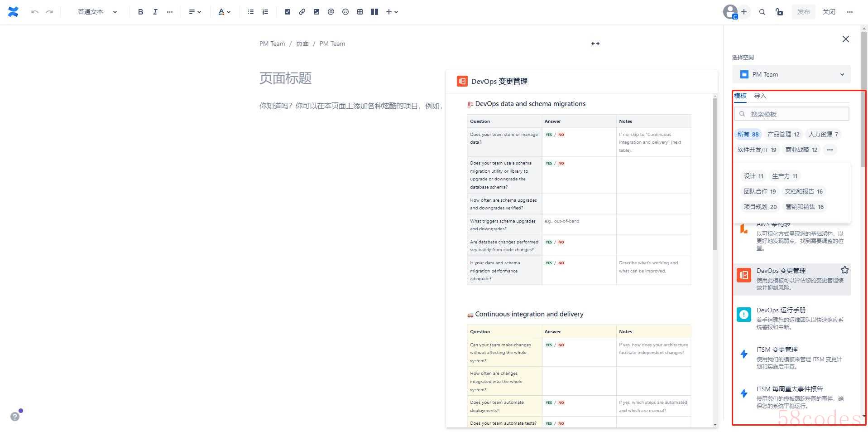Open the PM Team breadcrumb link
This screenshot has height=432, width=868.
(272, 44)
